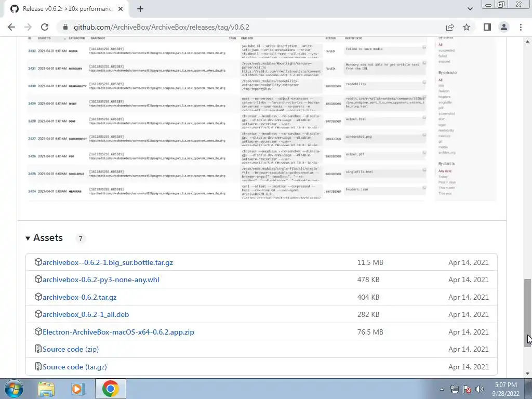Open the Chrome three-dot menu

[x=521, y=27]
